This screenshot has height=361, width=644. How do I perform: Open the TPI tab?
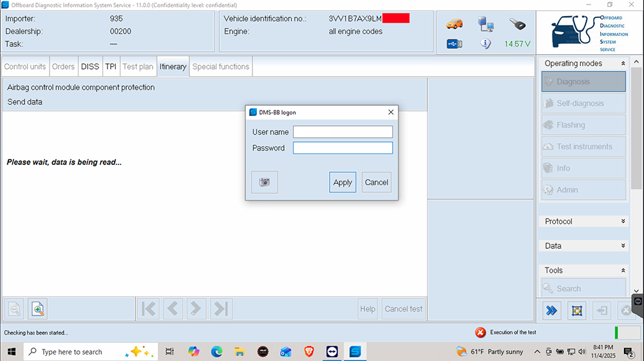(x=111, y=66)
